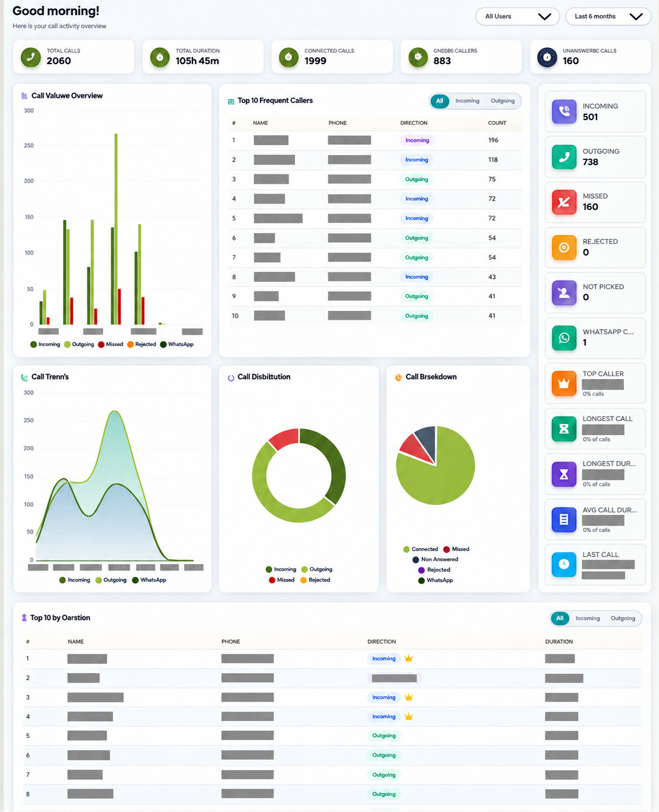Viewport: 659px width, 812px height.
Task: Select All tab in Top 10 by Duration
Action: (560, 618)
